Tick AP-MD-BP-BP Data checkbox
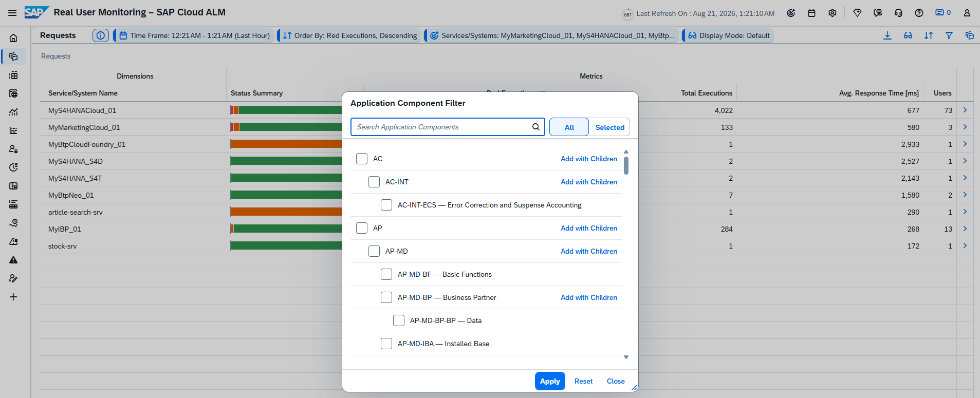 click(399, 320)
